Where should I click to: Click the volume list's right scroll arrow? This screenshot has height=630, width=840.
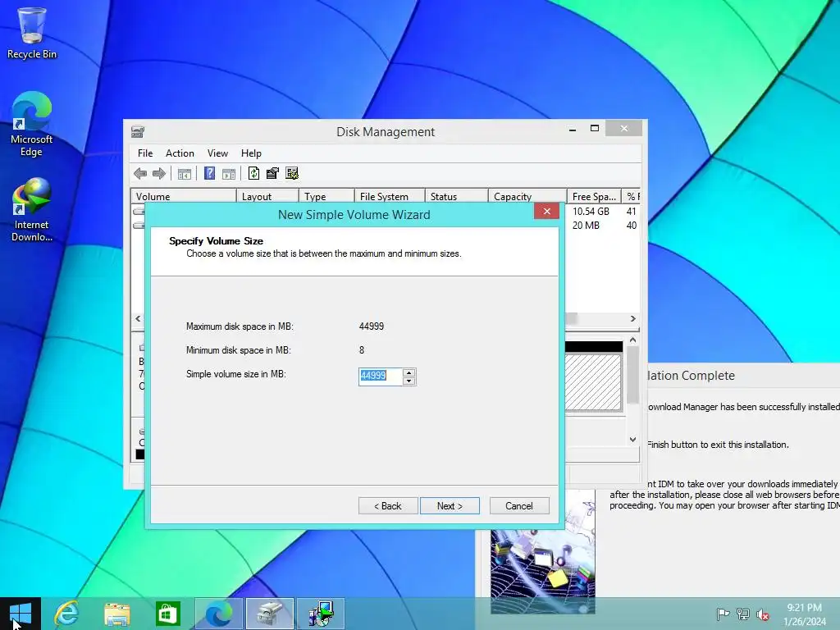click(632, 318)
